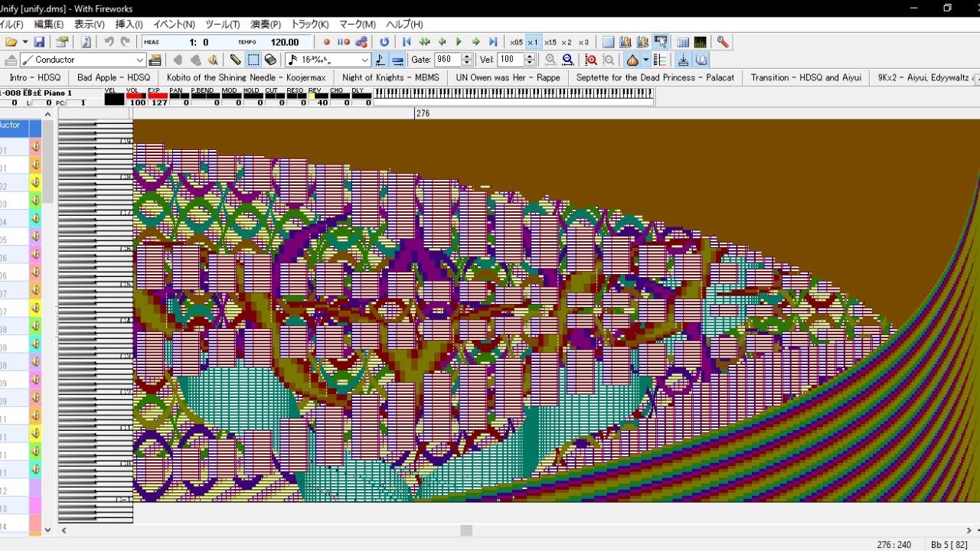
Task: Jump to Septette for the Dead Princess marker
Action: 655,77
